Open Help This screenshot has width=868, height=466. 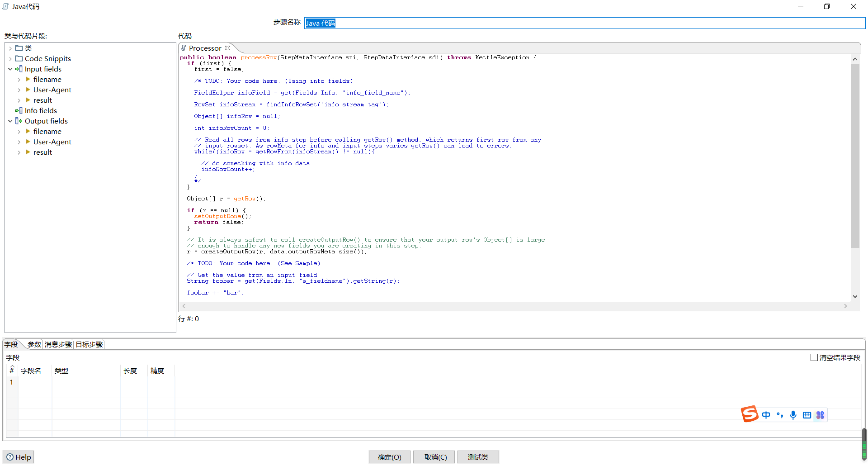[x=19, y=457]
